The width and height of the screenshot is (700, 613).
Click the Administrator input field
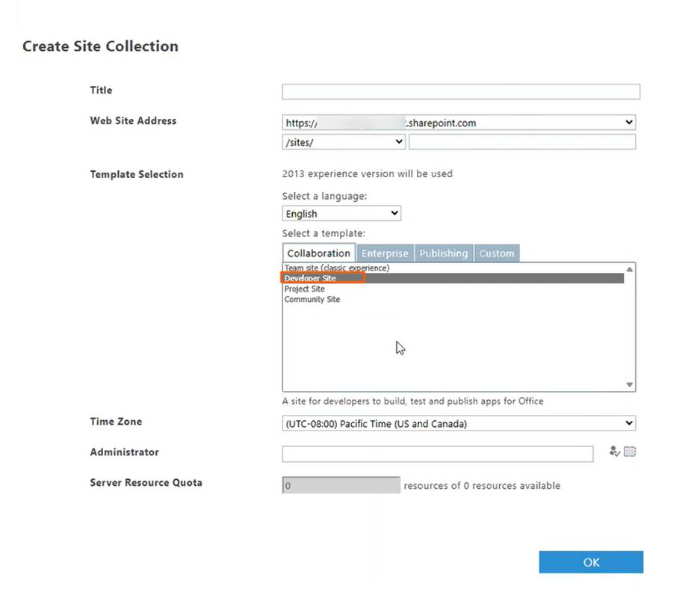pos(438,454)
